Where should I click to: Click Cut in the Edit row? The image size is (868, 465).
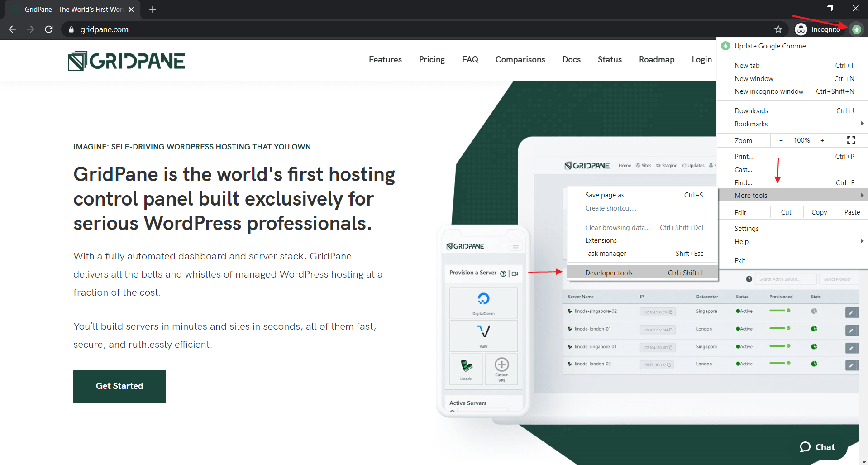tap(787, 212)
